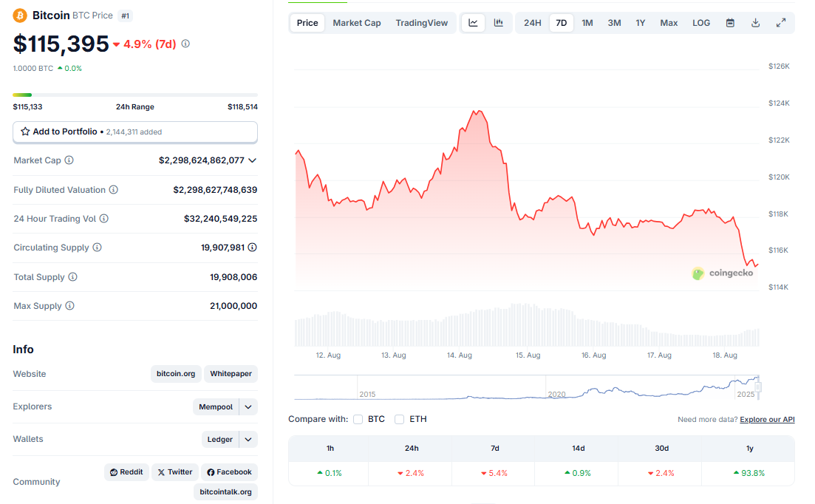Open 24 Hour Trading Vol info icon

104,218
